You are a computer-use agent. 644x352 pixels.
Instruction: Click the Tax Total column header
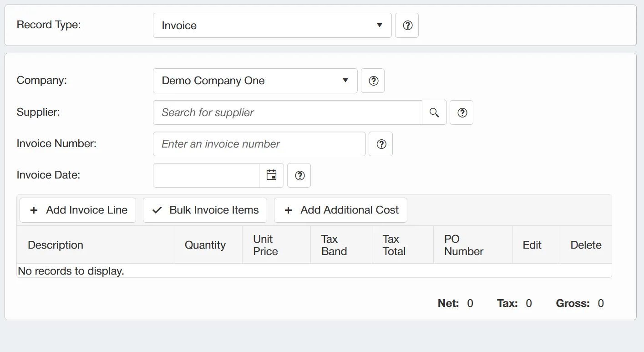(x=403, y=245)
